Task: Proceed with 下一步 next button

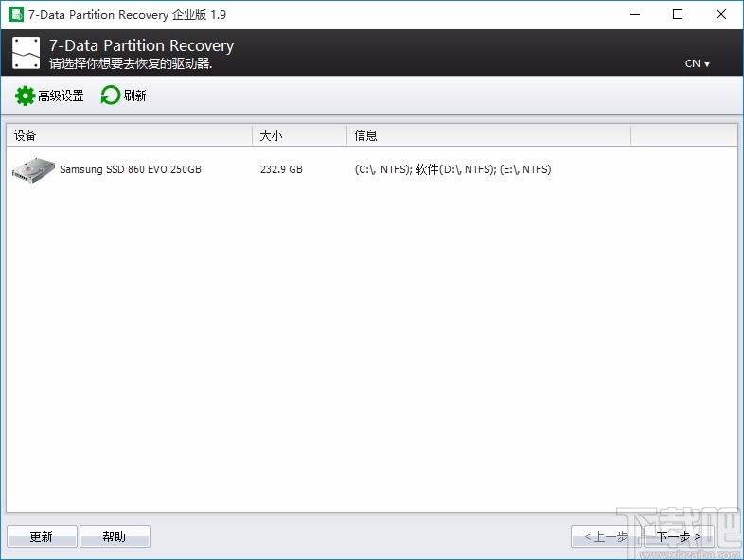Action: coord(679,536)
